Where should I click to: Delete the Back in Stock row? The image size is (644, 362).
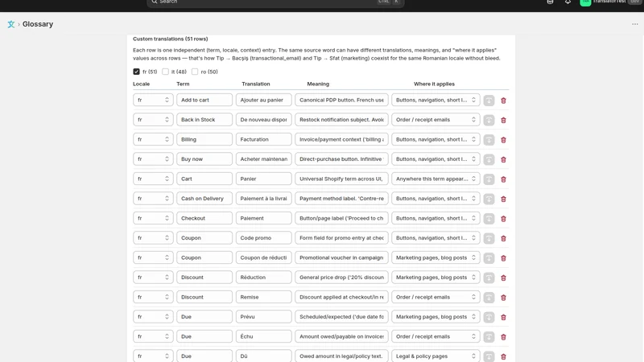pyautogui.click(x=503, y=120)
